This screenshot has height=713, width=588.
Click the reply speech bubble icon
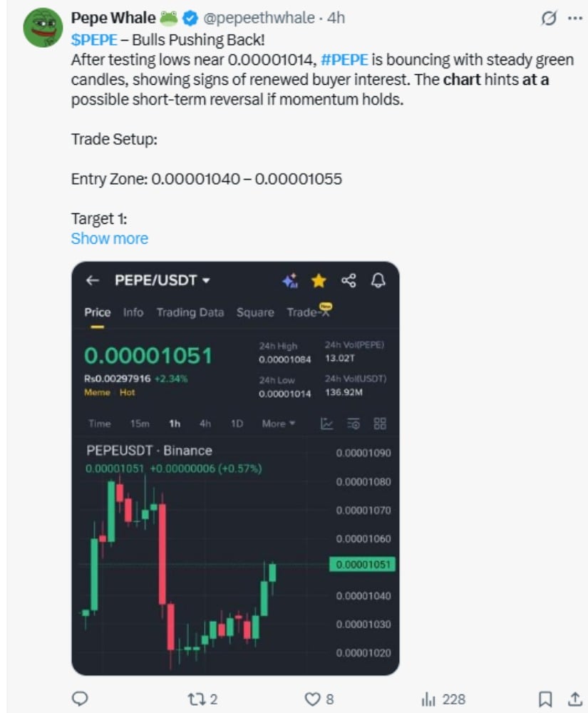coord(81,699)
